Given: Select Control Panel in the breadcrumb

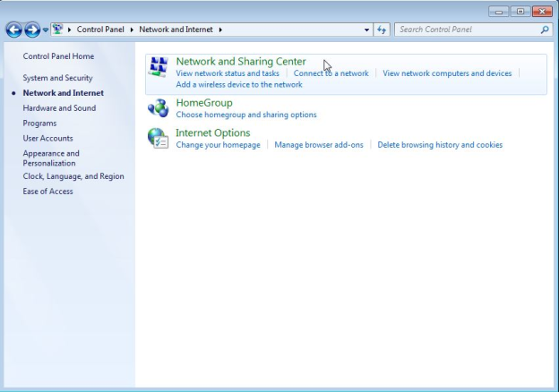Looking at the screenshot, I should coord(100,30).
